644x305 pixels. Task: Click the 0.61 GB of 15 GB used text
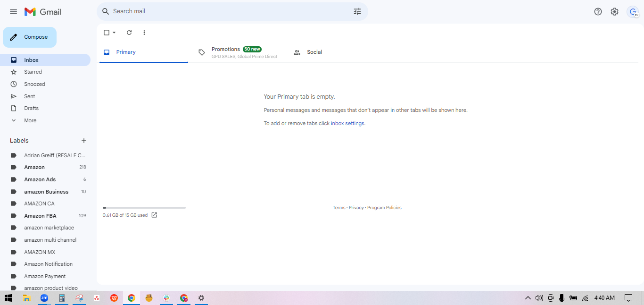(x=125, y=215)
